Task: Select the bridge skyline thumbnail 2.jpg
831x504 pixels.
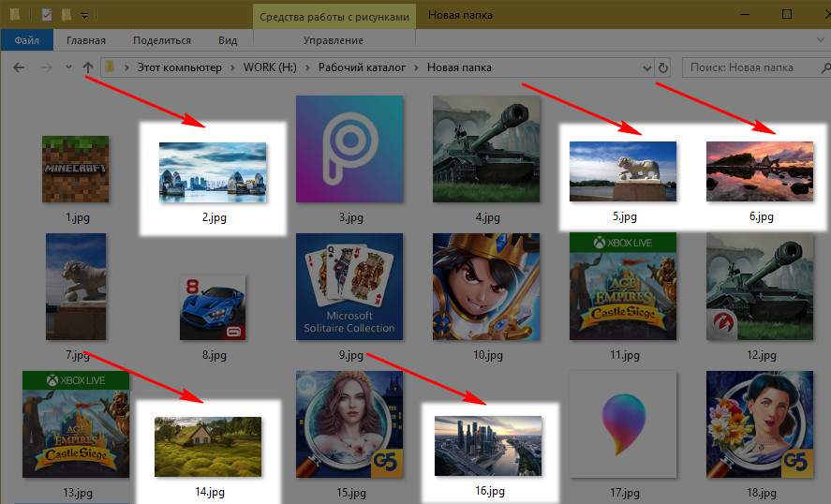Action: pos(213,172)
